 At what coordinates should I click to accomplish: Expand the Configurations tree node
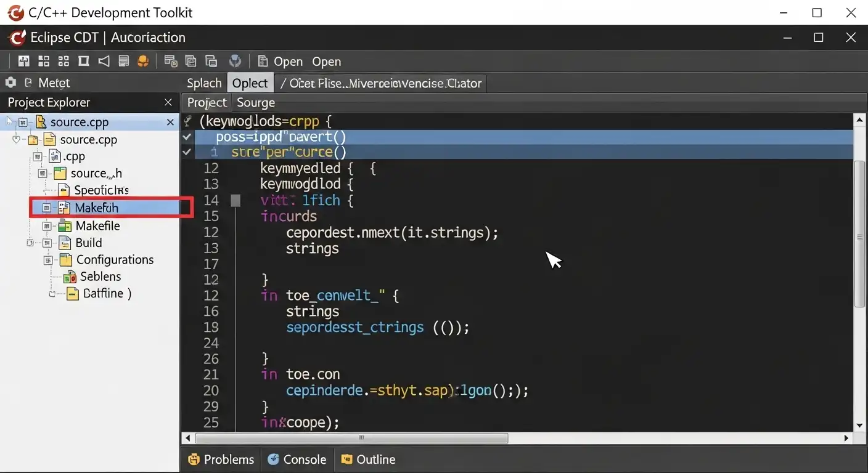(x=47, y=259)
